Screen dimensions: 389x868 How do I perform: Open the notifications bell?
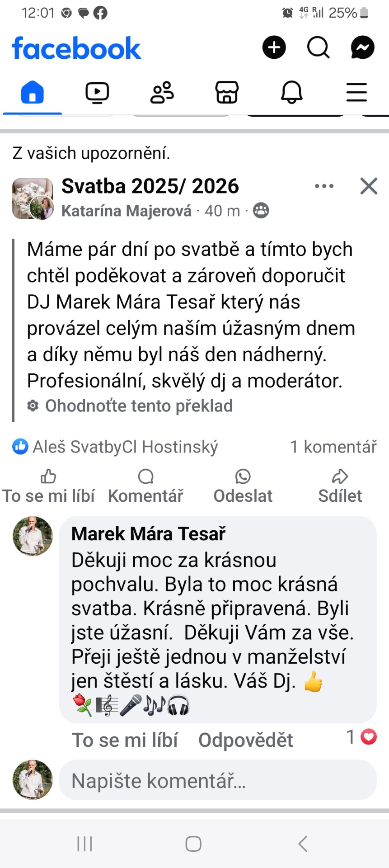[292, 92]
